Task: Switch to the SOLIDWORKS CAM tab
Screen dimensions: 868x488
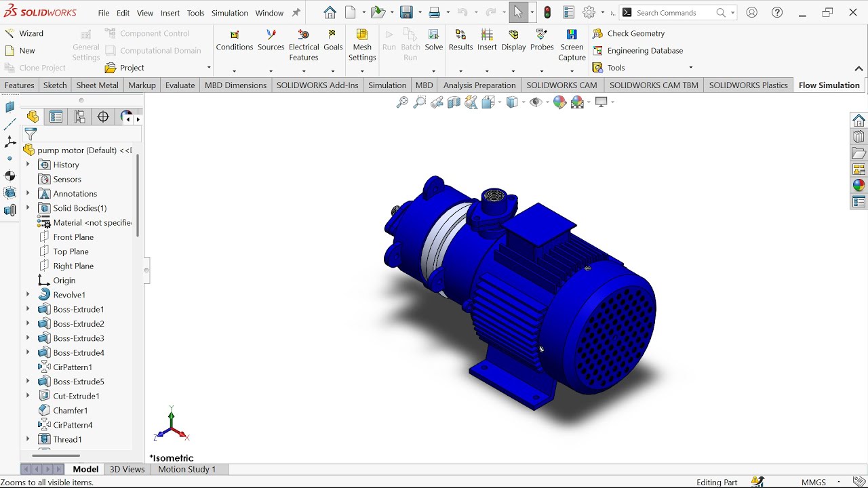Action: point(561,85)
